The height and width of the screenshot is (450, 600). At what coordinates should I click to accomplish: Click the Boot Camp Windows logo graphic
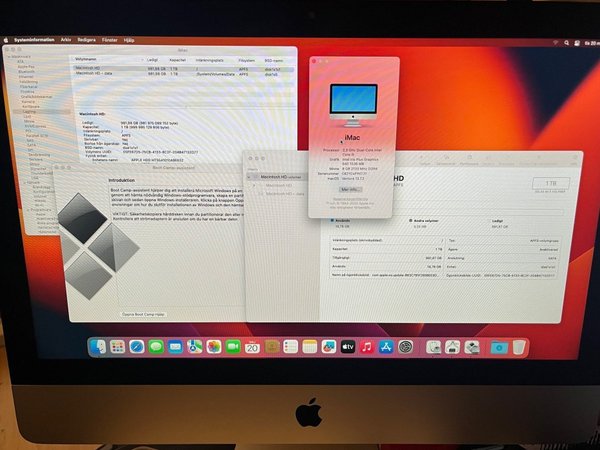[x=98, y=246]
